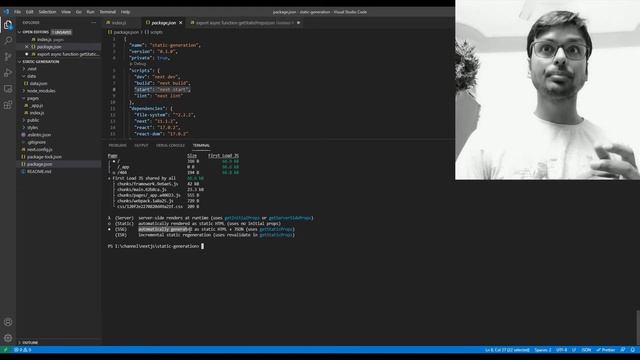Click the unsaved dot on the untitled tab
640x360 pixels.
298,23
